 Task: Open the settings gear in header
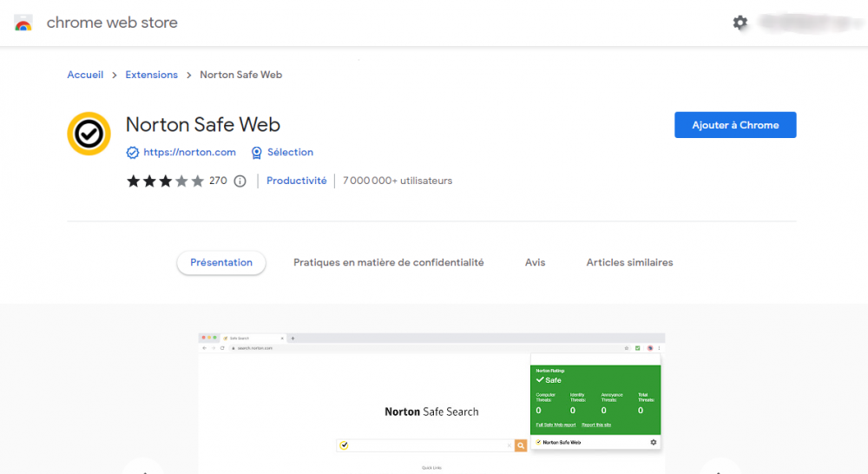coord(740,23)
